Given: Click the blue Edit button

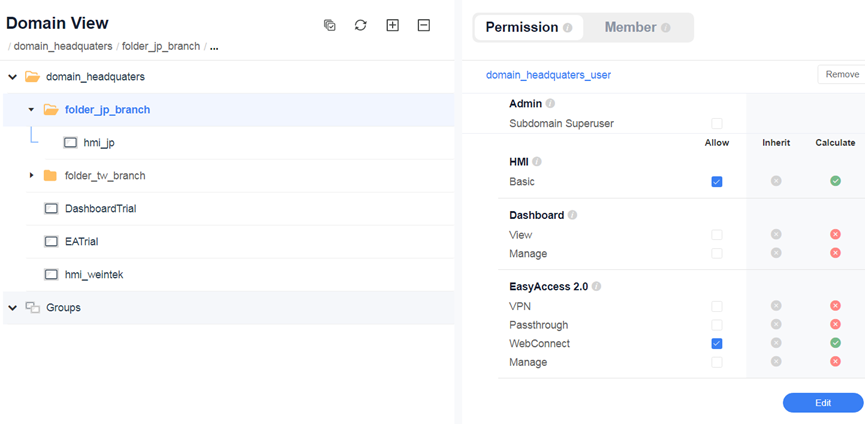Looking at the screenshot, I should click(823, 402).
